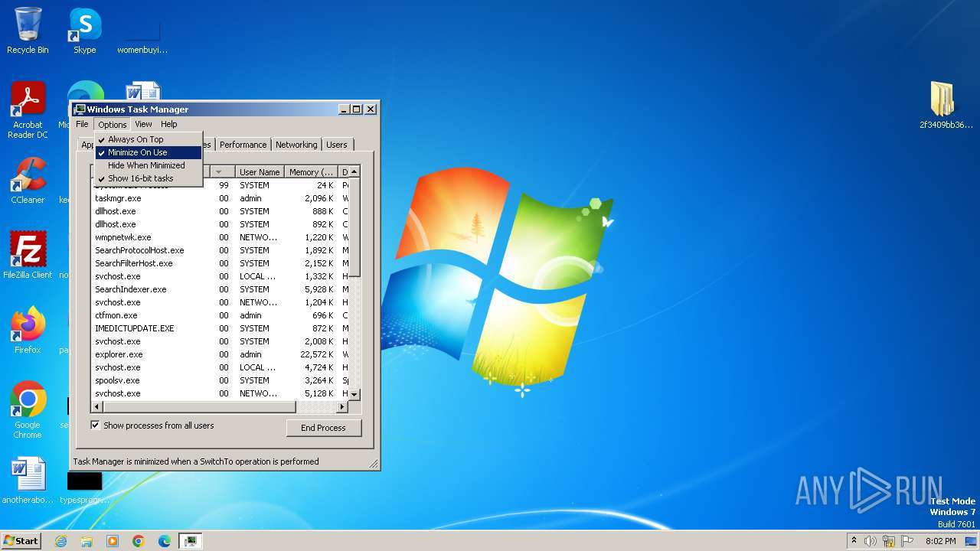
Task: Sort processes by Memory column
Action: point(312,172)
